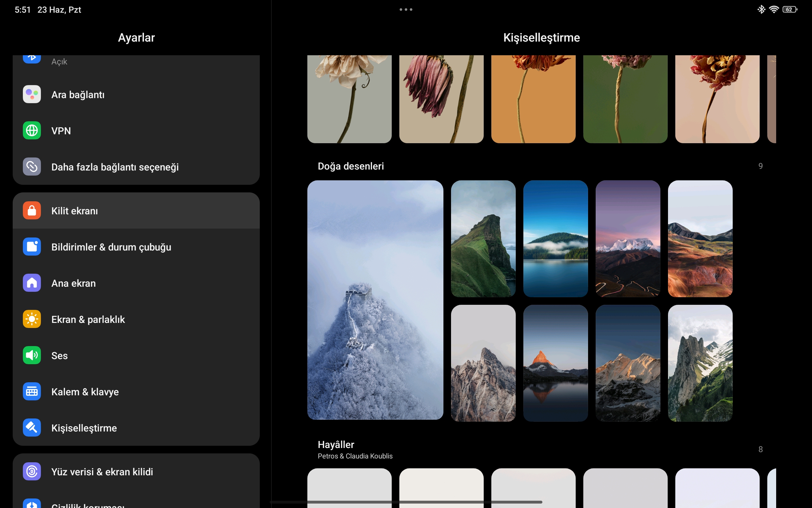Tap the Doğa desenleri count 9
The width and height of the screenshot is (812, 508).
[x=760, y=166]
